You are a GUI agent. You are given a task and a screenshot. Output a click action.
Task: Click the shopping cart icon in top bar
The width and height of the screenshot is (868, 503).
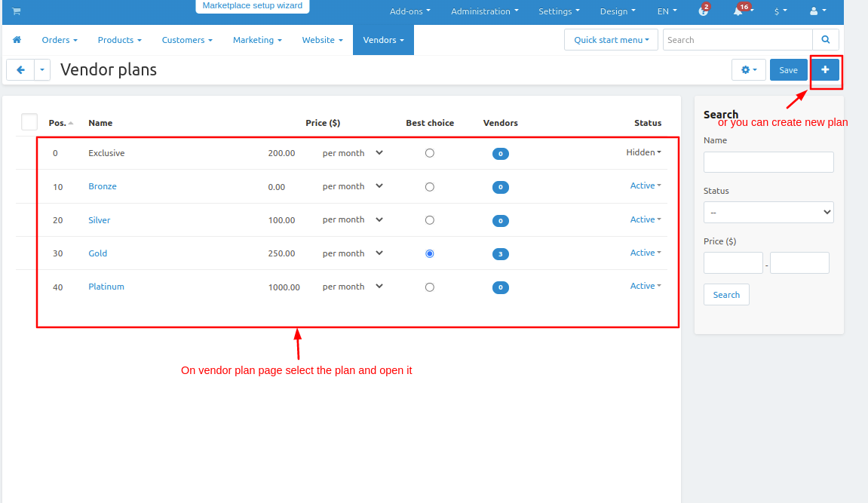point(16,11)
